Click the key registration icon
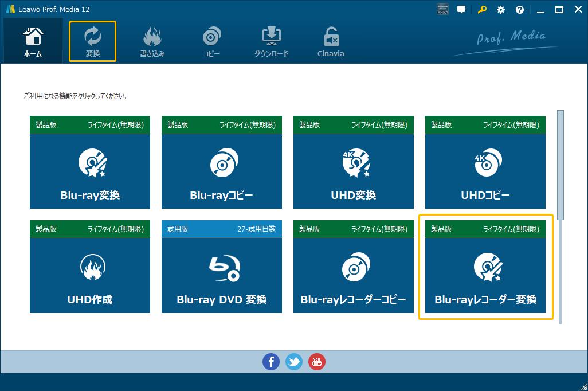The image size is (588, 391). (x=482, y=10)
